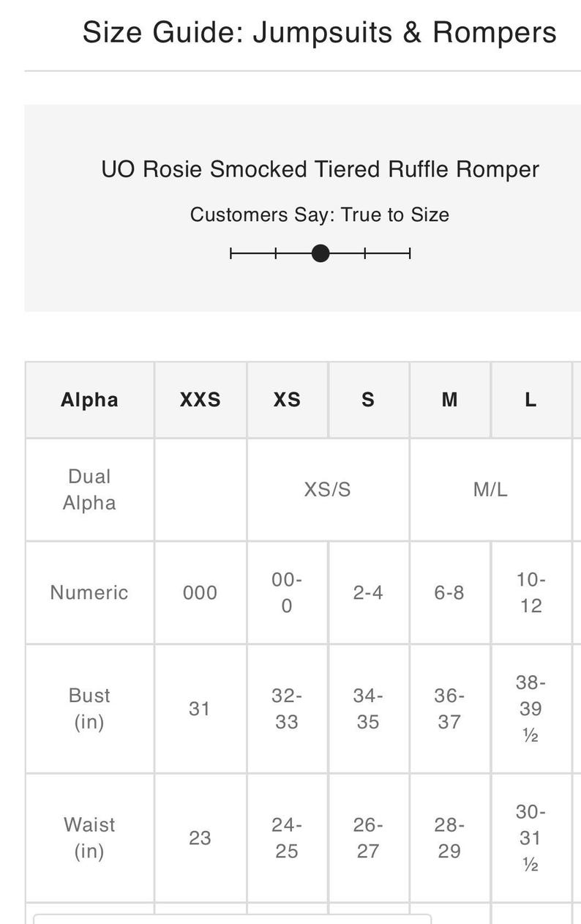Click the UO Rosie Smocked Tiered Ruffle Romper title
The image size is (581, 924).
[320, 169]
